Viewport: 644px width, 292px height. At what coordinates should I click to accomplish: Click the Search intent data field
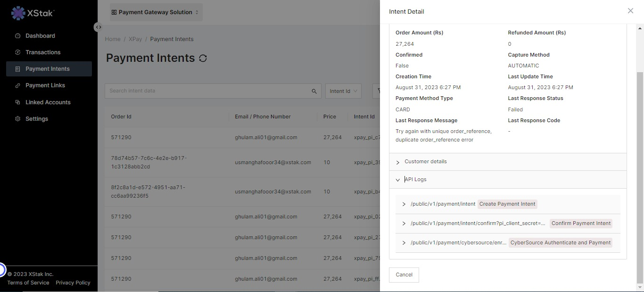tap(207, 91)
